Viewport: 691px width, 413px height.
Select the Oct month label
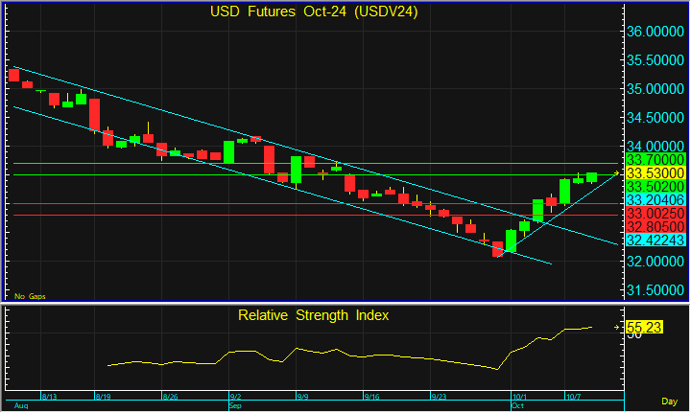click(x=517, y=406)
